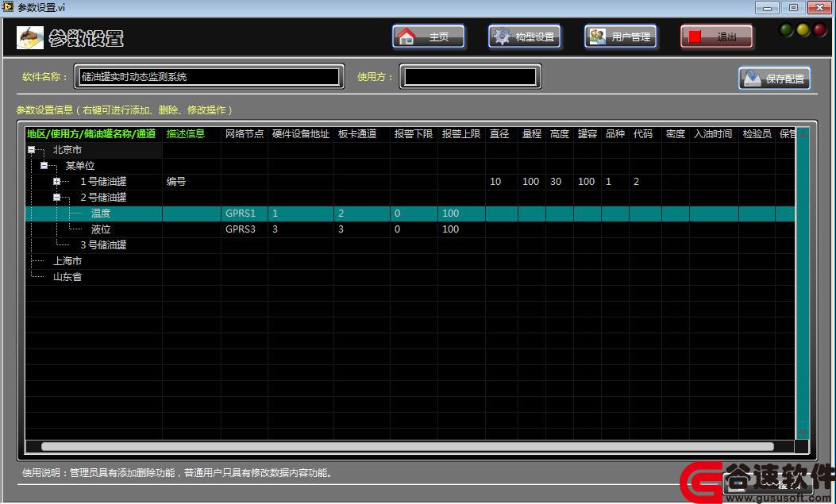Collapse the 2号储油罐 tree node
This screenshot has height=504, width=836.
tap(57, 197)
